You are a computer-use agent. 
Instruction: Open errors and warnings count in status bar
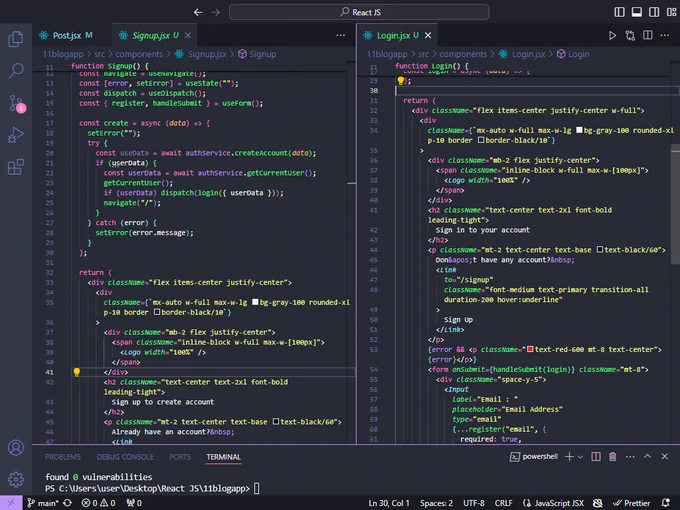pyautogui.click(x=98, y=503)
